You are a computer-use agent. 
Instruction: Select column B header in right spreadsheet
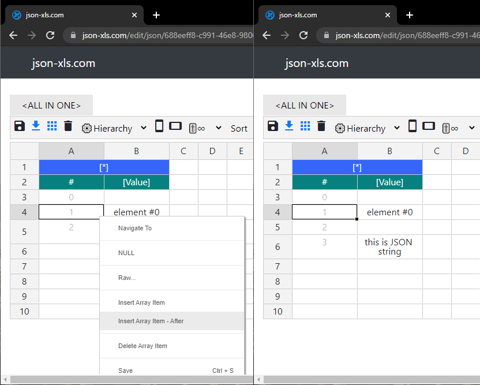[x=390, y=151]
